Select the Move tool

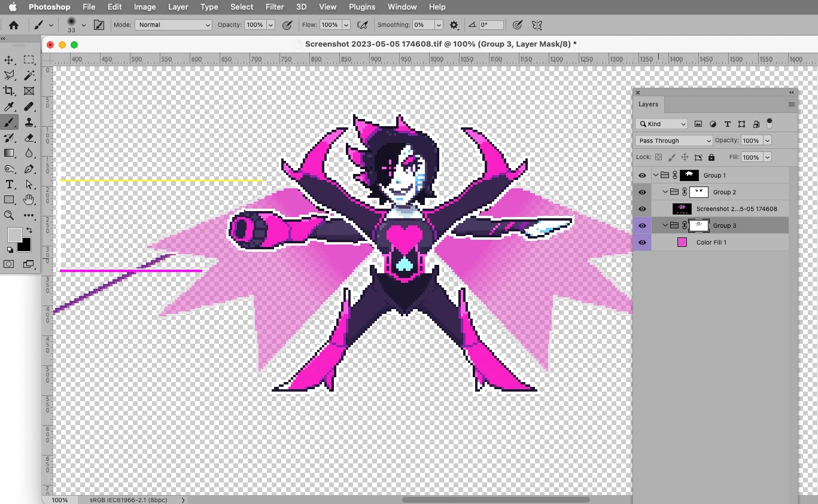pos(10,60)
